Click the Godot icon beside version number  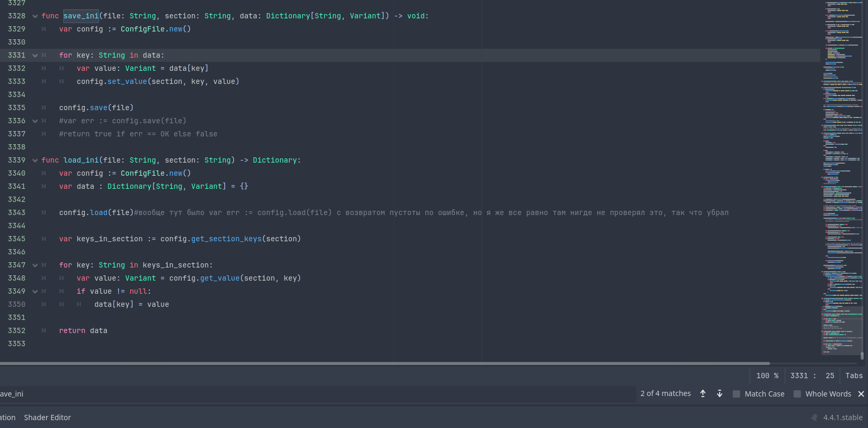pos(814,418)
